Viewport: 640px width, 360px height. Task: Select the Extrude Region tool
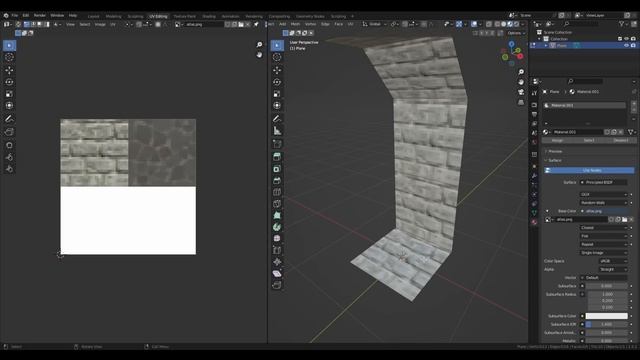pyautogui.click(x=277, y=157)
